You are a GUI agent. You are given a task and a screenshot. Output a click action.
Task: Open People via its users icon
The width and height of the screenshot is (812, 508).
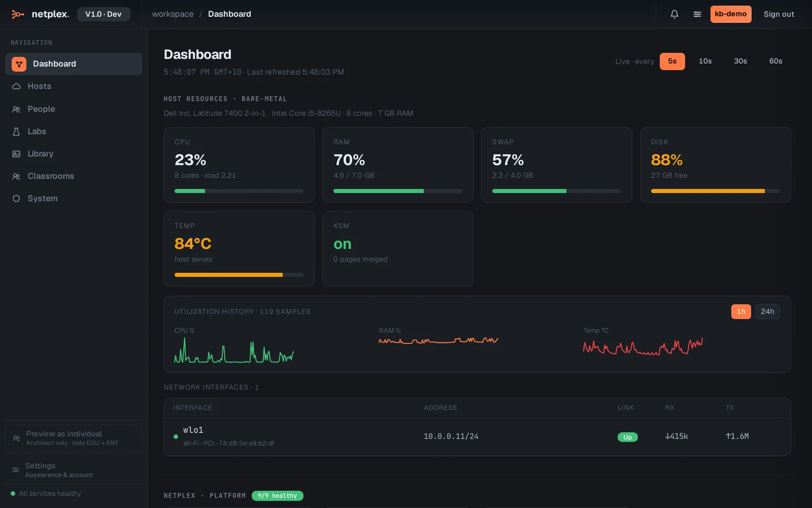coord(16,109)
